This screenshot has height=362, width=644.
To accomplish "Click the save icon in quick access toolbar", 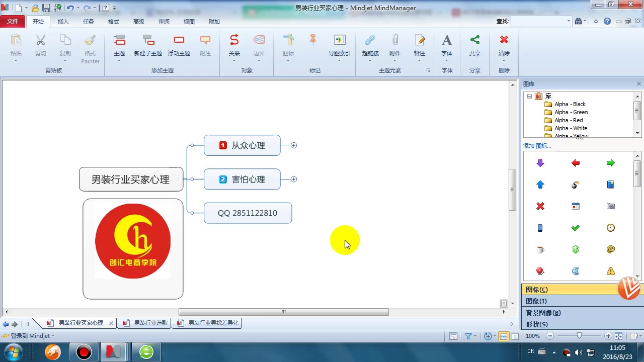I will point(46,8).
